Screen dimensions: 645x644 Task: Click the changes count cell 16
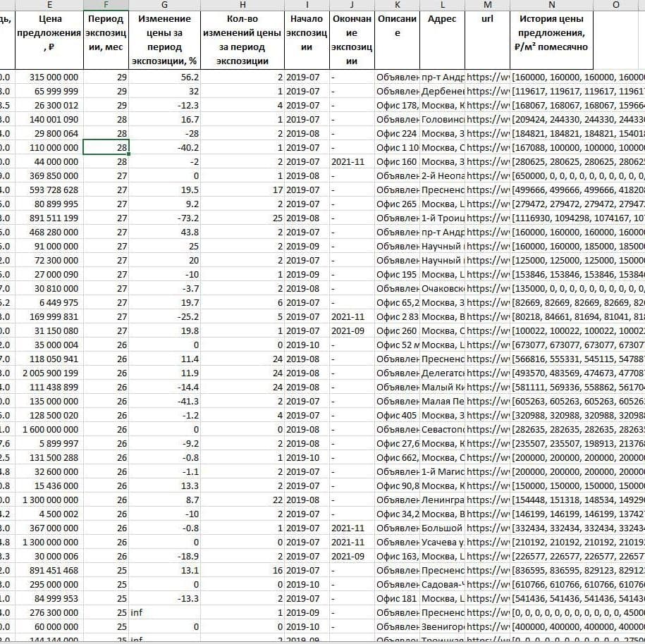coord(242,570)
